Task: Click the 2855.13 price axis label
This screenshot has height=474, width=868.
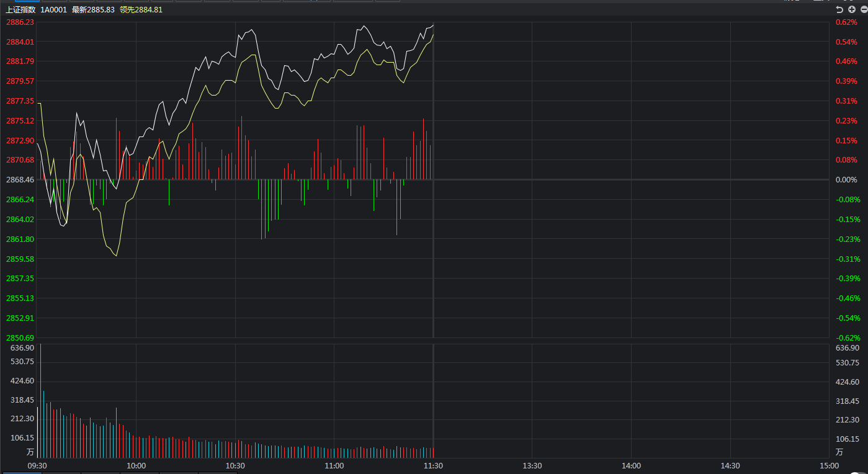Action: point(20,298)
